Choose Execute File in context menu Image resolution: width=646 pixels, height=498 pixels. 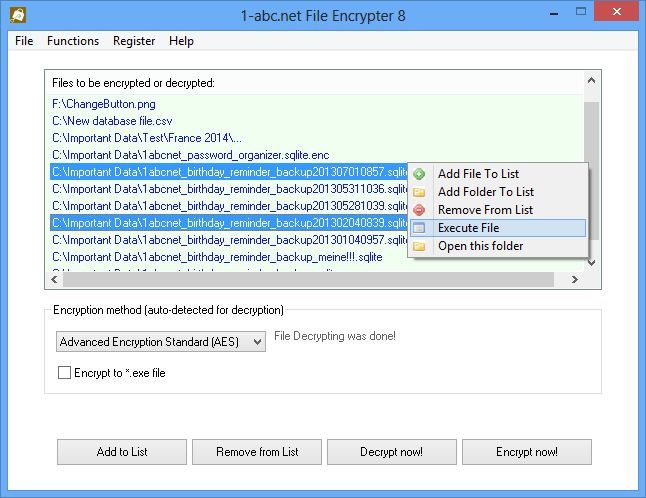498,228
